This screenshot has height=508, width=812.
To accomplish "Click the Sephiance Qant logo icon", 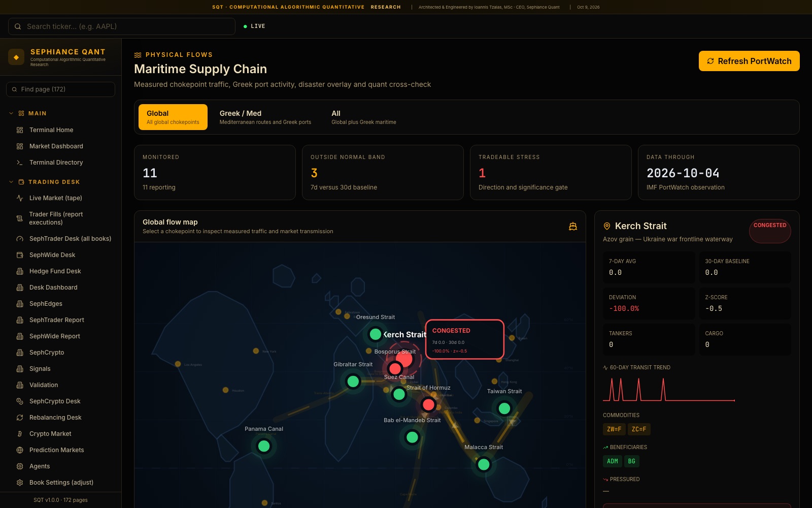I will point(16,57).
